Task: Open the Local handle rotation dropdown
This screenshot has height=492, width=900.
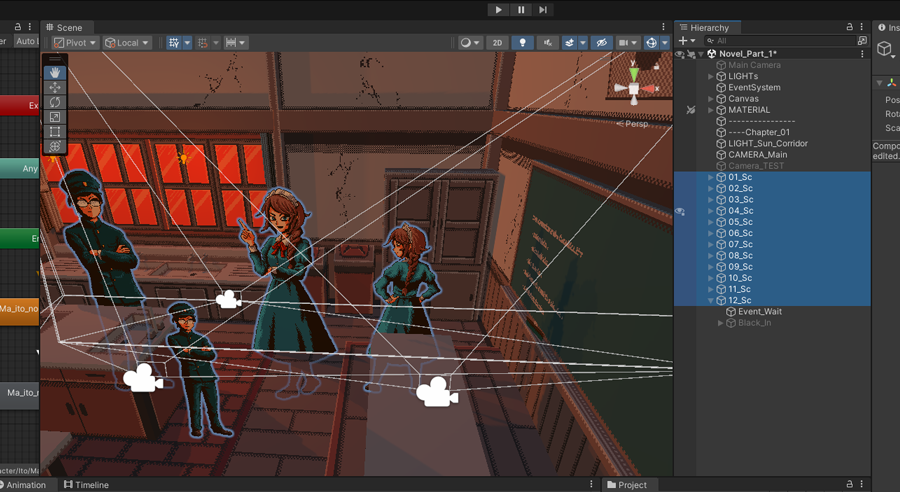Action: [128, 43]
